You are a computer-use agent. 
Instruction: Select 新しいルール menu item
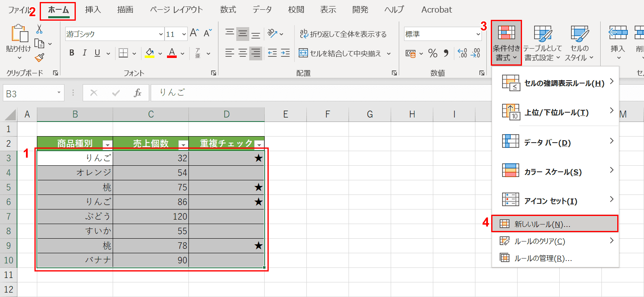[555, 224]
